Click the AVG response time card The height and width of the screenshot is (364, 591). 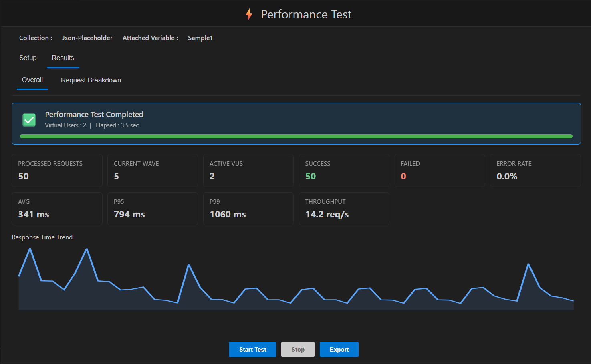point(57,209)
